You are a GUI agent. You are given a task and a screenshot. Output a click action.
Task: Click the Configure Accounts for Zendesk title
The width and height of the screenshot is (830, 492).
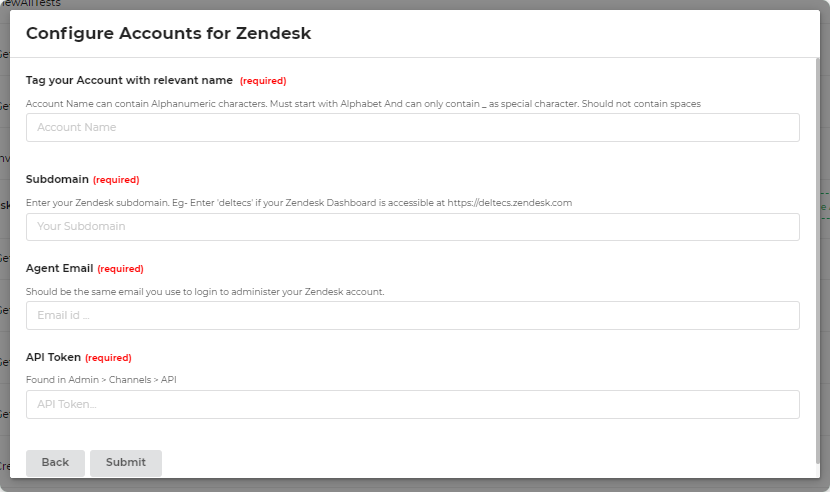[168, 33]
